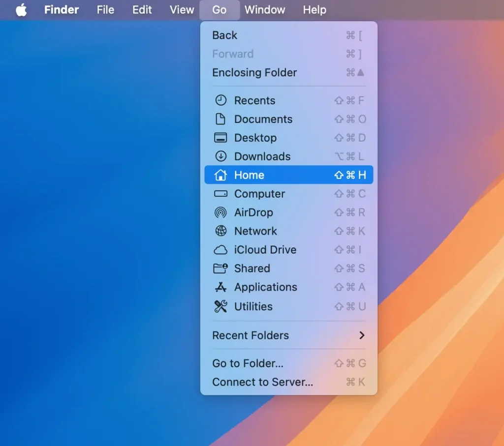The height and width of the screenshot is (446, 504).
Task: Click the Utilities tools icon
Action: pos(220,306)
